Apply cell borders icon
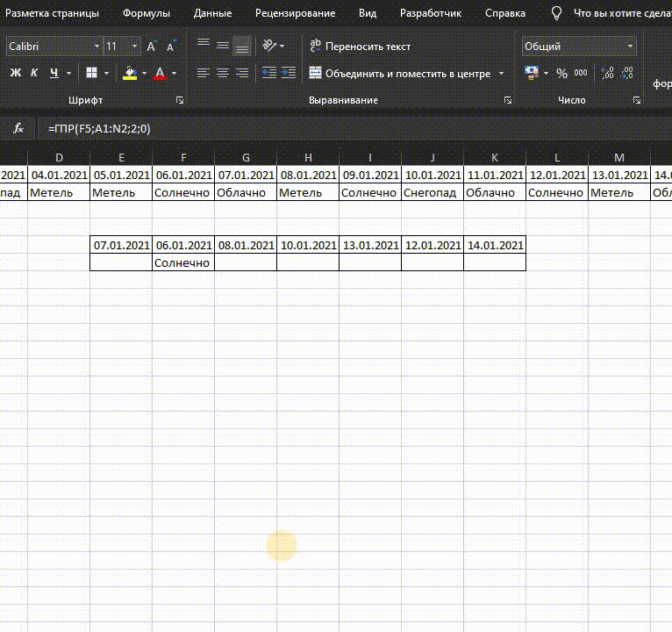Viewport: 672px width, 632px height. [92, 73]
